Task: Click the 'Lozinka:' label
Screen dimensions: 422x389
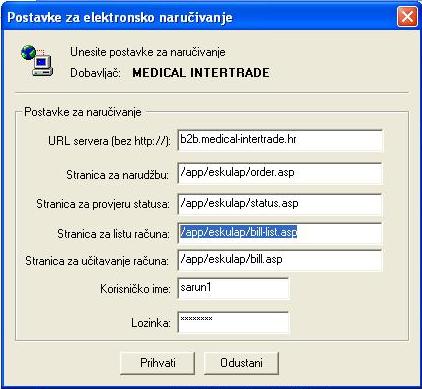Action: click(x=151, y=323)
